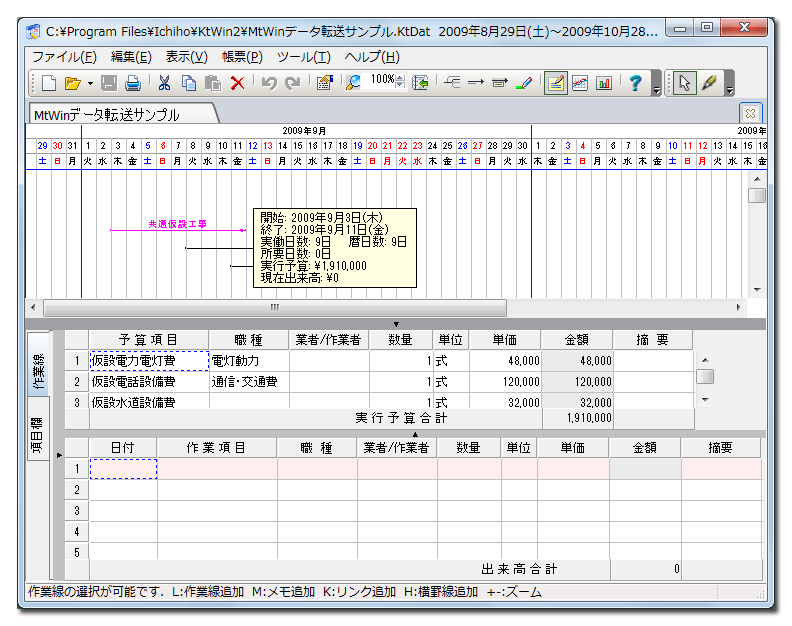Viewport: 792px width, 626px height.
Task: Open the 表示(V) menu
Action: pyautogui.click(x=187, y=57)
